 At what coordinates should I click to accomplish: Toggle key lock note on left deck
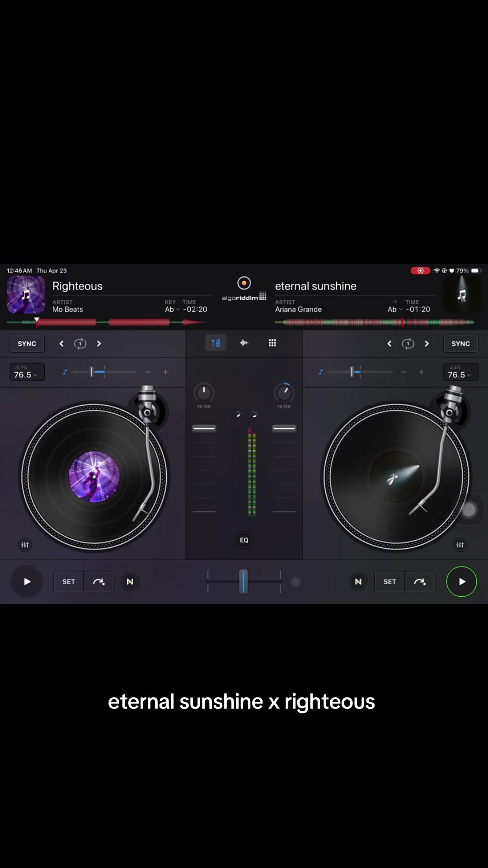(x=65, y=372)
